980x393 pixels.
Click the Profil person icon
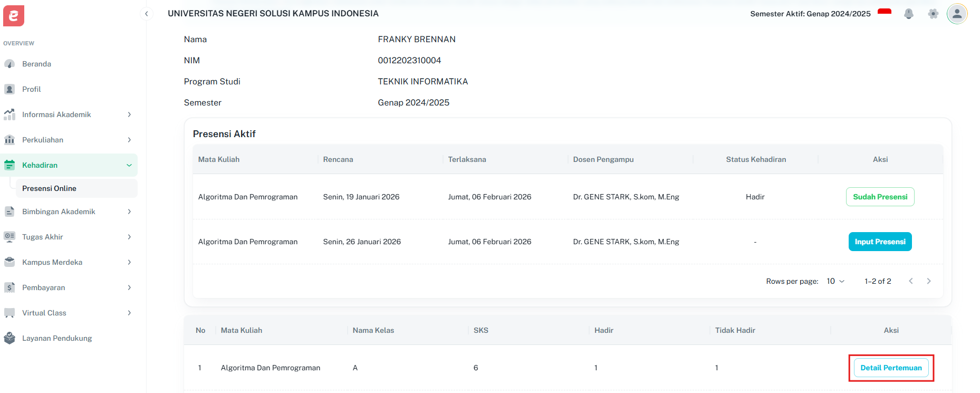(x=9, y=89)
